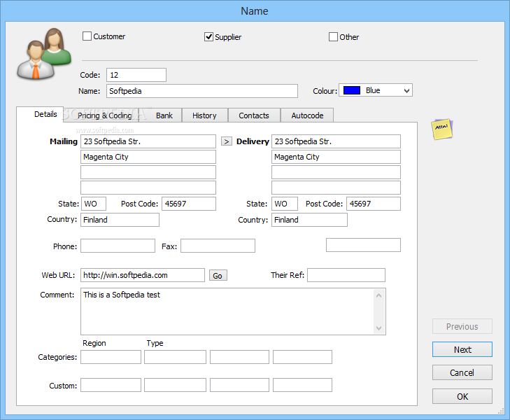Click the yellow attention sticky note icon

point(441,129)
